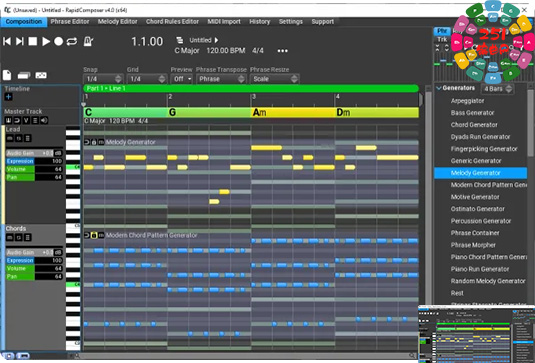The width and height of the screenshot is (535, 363).
Task: Open the three-dots more options menu
Action: [283, 51]
